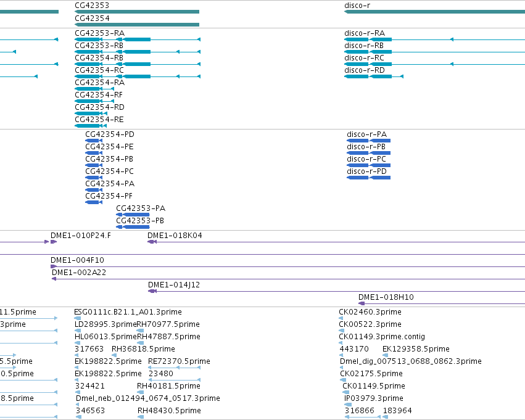Select transcript label disco-r-RC
The width and height of the screenshot is (525, 420).
click(364, 58)
